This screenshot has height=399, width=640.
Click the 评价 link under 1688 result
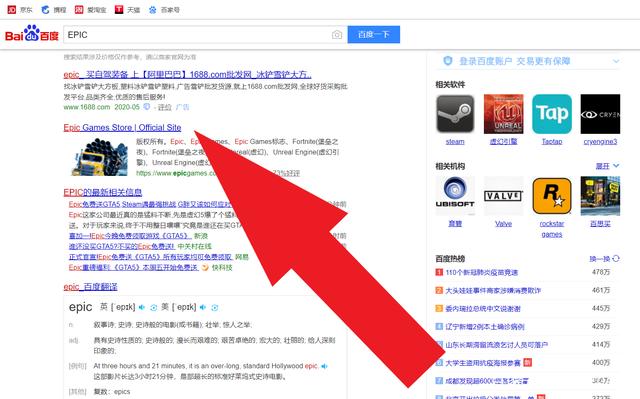(x=164, y=107)
